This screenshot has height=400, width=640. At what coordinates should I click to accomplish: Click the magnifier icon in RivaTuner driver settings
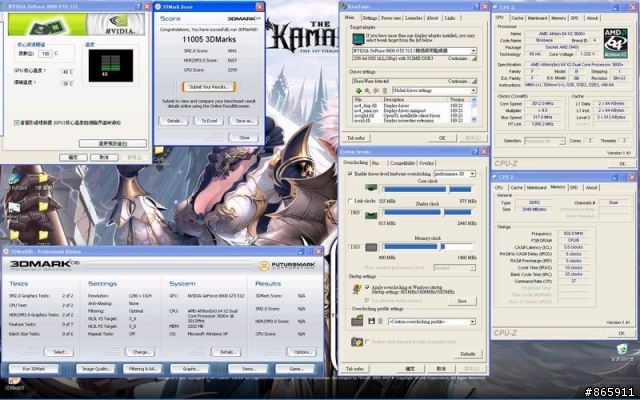pyautogui.click(x=367, y=91)
